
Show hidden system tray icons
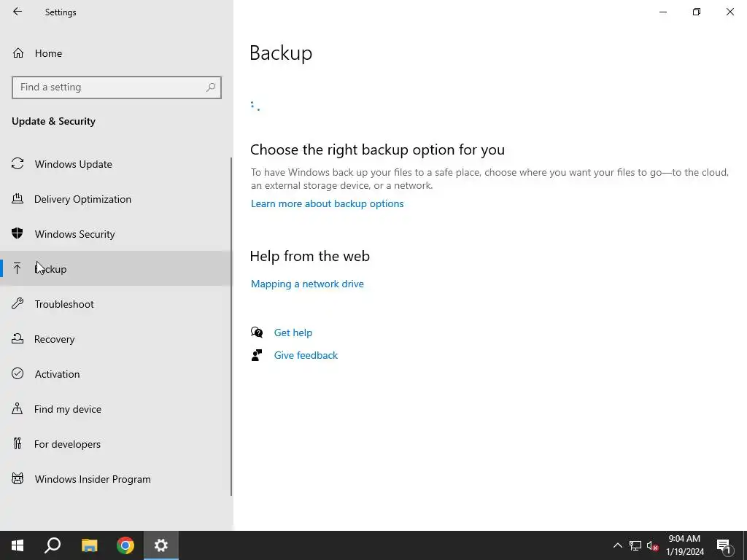pyautogui.click(x=617, y=545)
